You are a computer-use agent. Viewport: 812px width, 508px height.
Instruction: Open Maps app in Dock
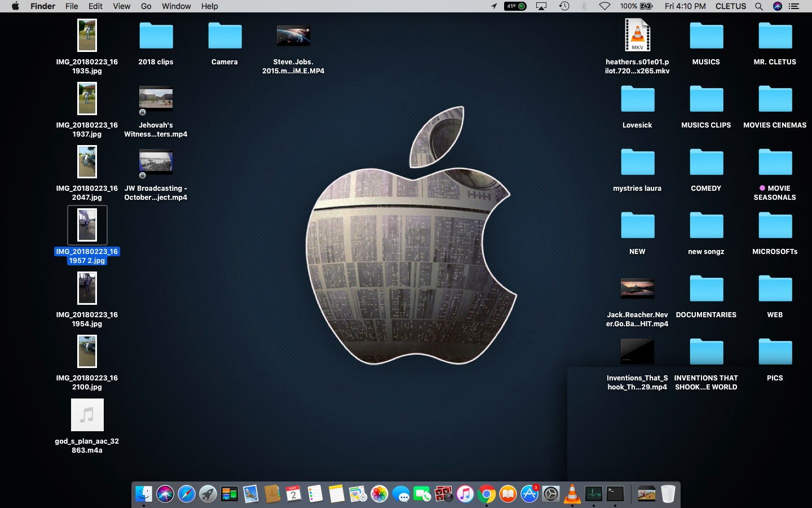pos(358,494)
